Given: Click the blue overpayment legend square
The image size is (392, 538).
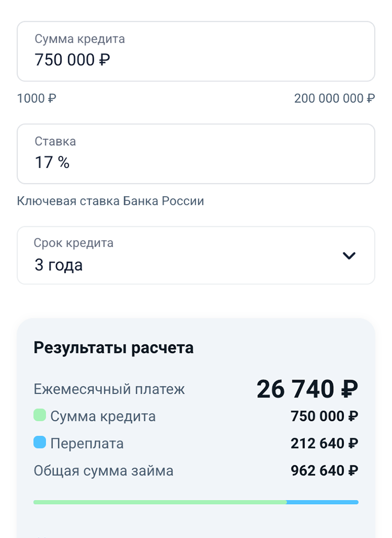Looking at the screenshot, I should (x=40, y=443).
